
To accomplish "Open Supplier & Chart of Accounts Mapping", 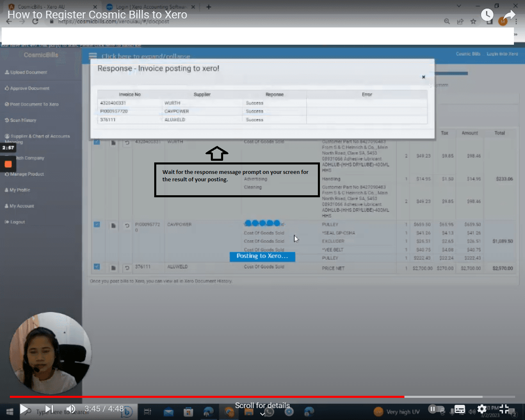I will point(37,139).
